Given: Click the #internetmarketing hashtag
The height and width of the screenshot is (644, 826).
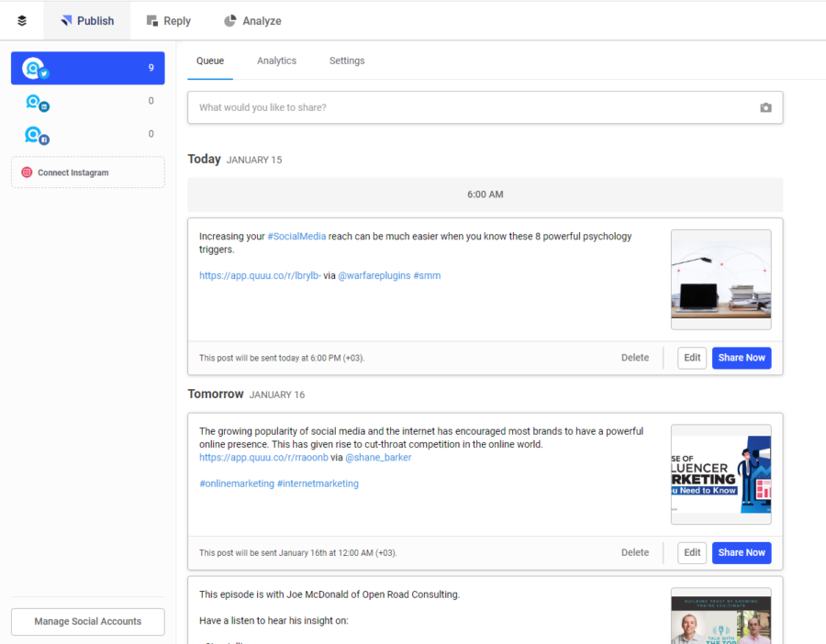Looking at the screenshot, I should click(318, 483).
